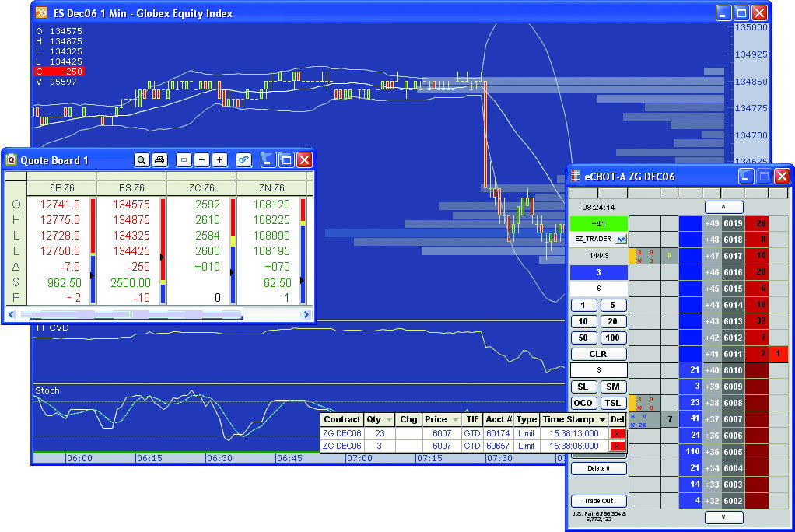Click the Contract column header
The width and height of the screenshot is (795, 532).
tap(341, 420)
